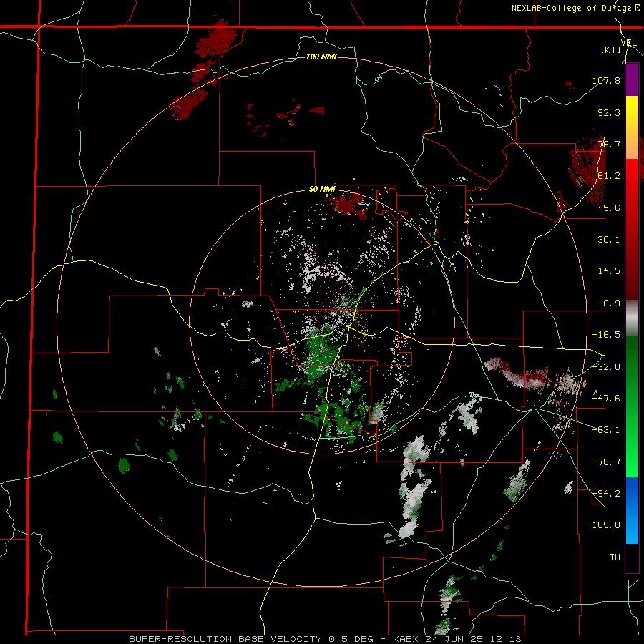
Task: Click the -109.8 legend value
Action: 603,525
